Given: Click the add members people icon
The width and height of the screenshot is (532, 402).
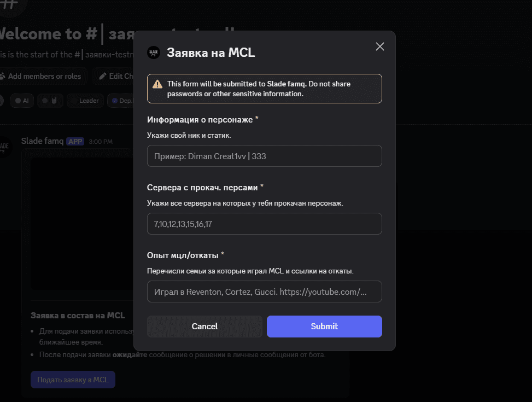Looking at the screenshot, I should pyautogui.click(x=4, y=76).
